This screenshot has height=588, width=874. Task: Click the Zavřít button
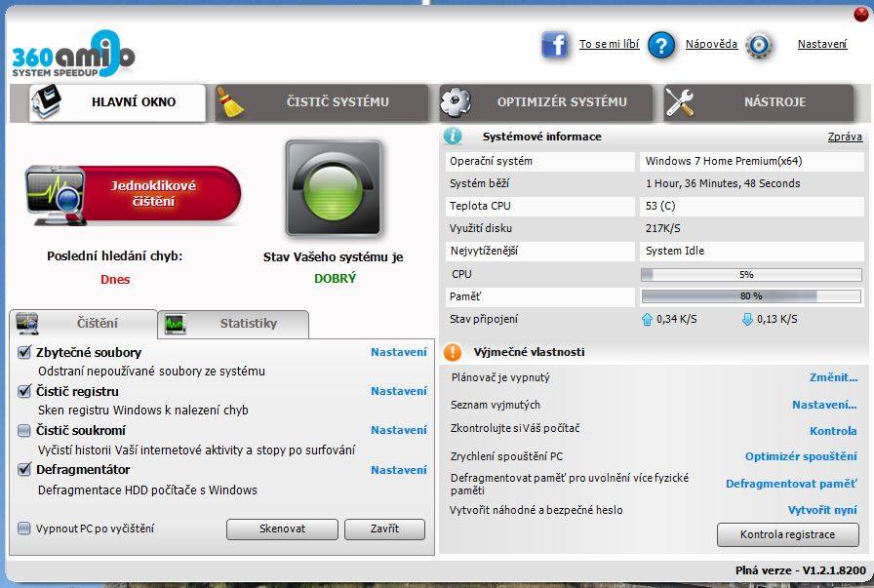(384, 529)
